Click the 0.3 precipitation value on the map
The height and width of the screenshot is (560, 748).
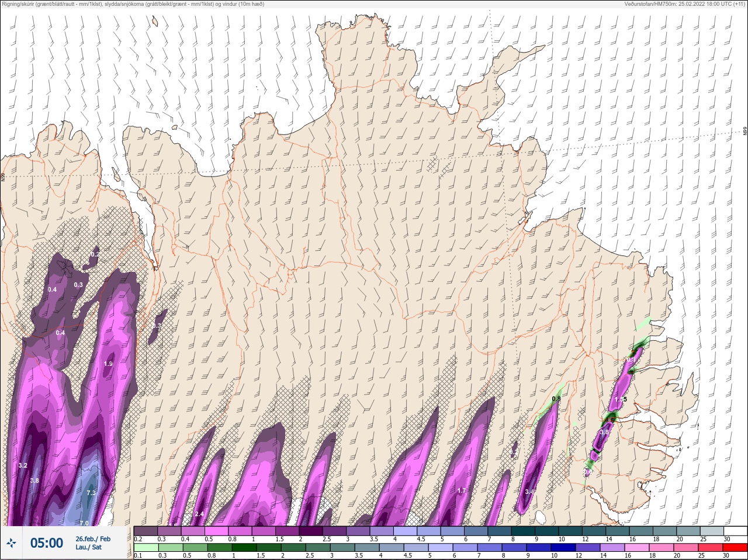coord(78,285)
